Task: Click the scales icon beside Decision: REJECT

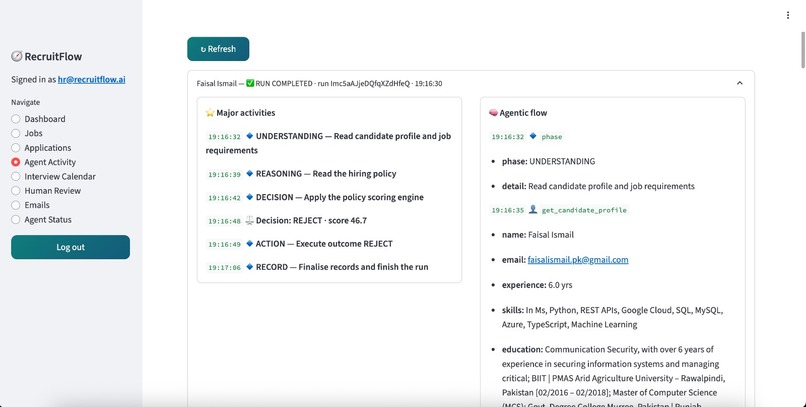Action: click(x=249, y=220)
